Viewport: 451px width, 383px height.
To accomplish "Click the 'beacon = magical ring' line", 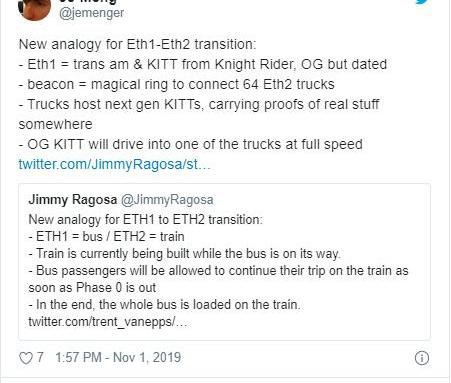I will (x=177, y=84).
